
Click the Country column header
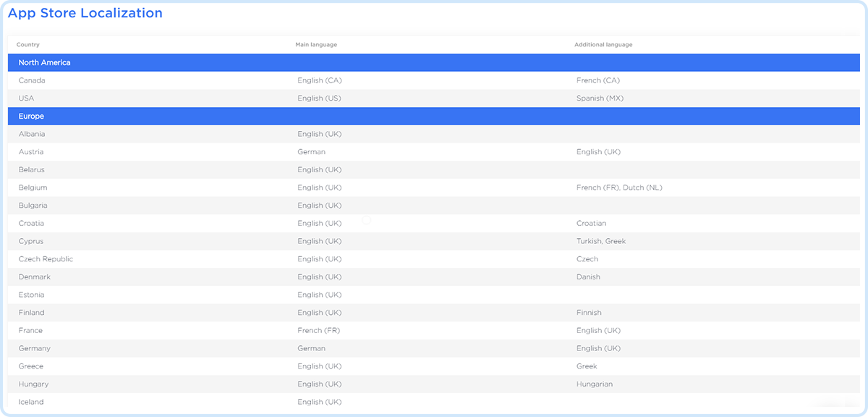[28, 45]
